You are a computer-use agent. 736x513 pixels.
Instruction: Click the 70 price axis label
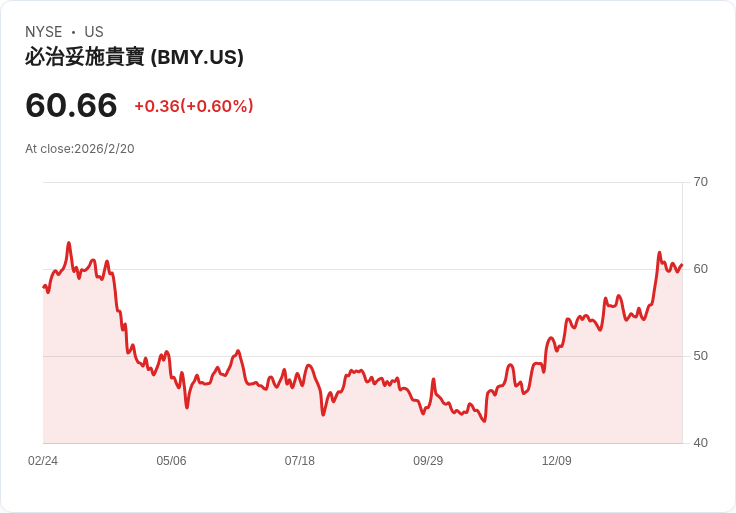click(700, 182)
